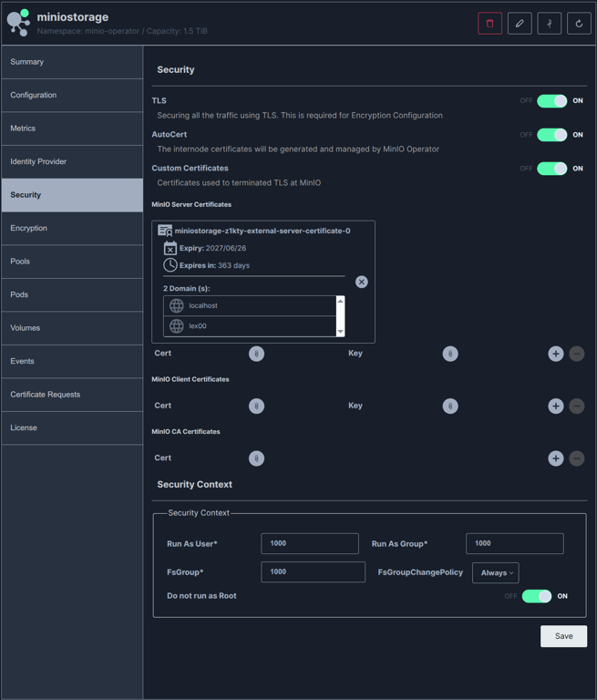This screenshot has height=700, width=597.
Task: Click the clock Expires in icon
Action: [x=170, y=265]
